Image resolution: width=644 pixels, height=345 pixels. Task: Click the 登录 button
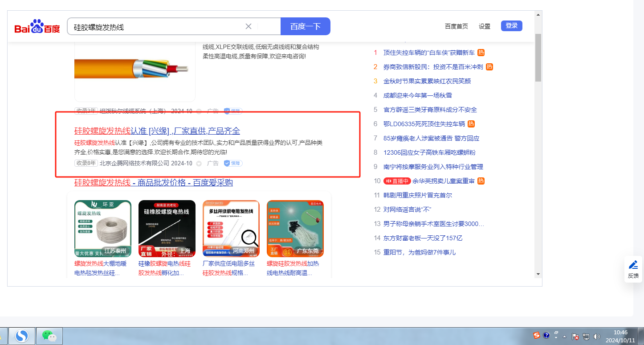click(x=512, y=26)
